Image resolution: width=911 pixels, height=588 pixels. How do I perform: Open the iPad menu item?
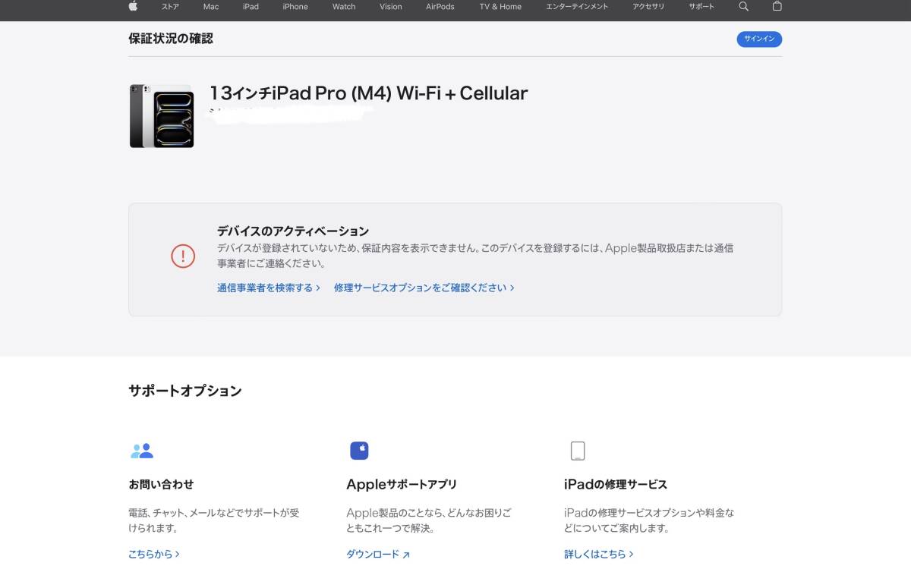[x=251, y=7]
